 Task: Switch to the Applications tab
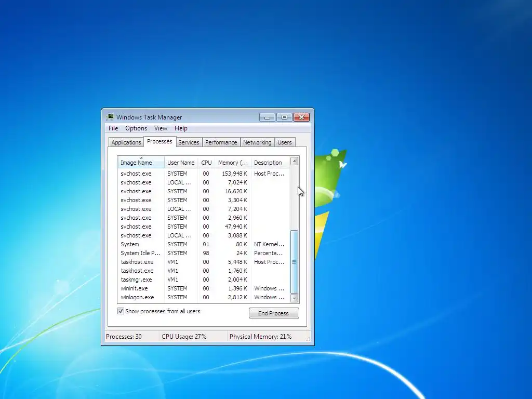[126, 142]
